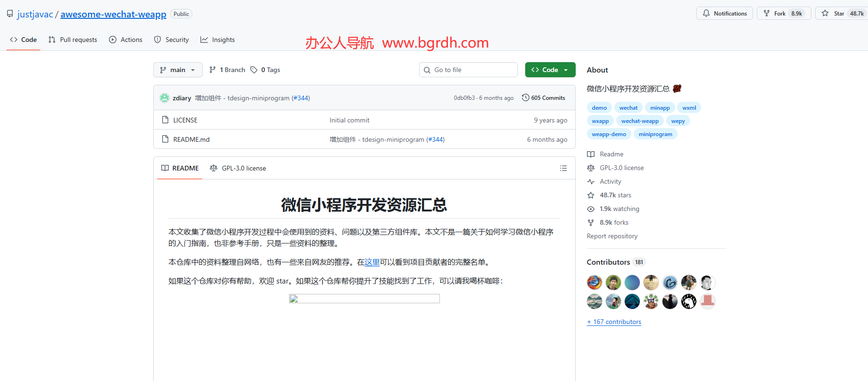
Task: Open commit hash 0db0fb3
Action: [x=464, y=98]
